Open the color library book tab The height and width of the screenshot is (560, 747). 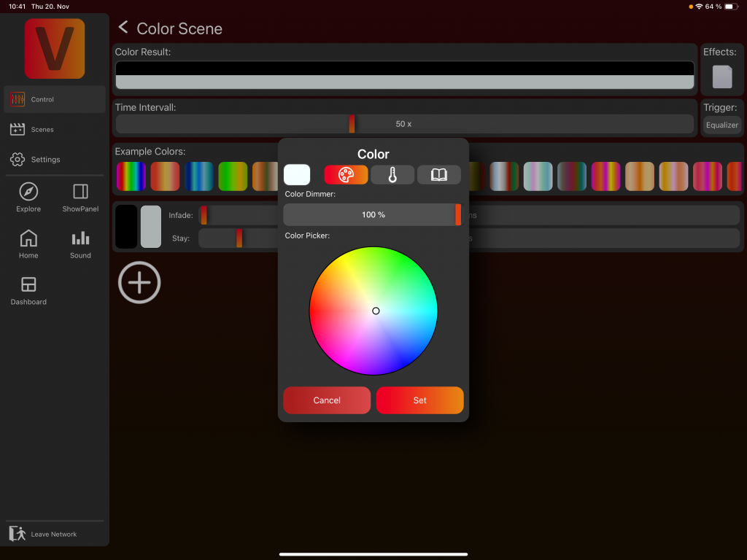coord(439,175)
